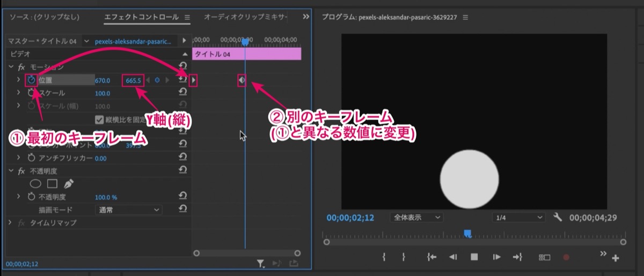Create an ellipse mask for opacity

pyautogui.click(x=35, y=184)
